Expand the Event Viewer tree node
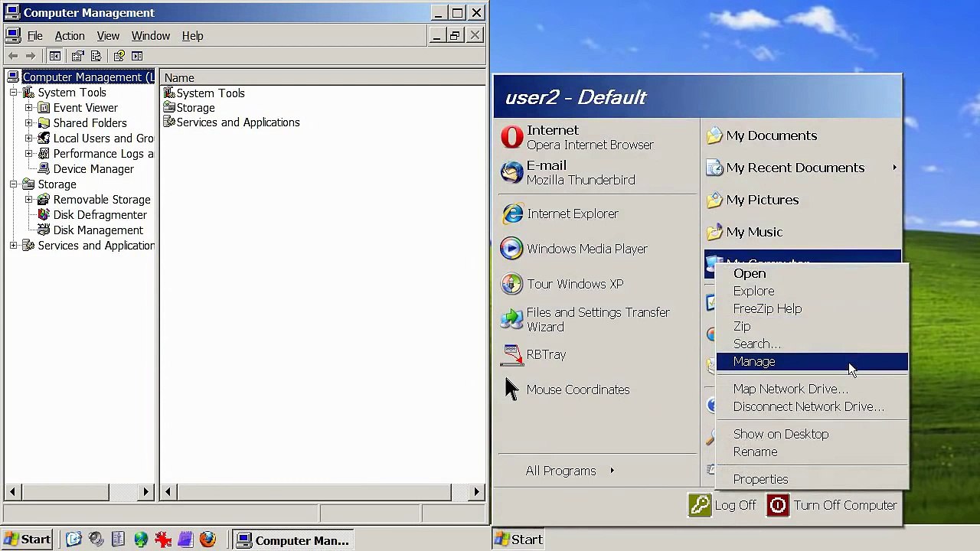 tap(28, 108)
